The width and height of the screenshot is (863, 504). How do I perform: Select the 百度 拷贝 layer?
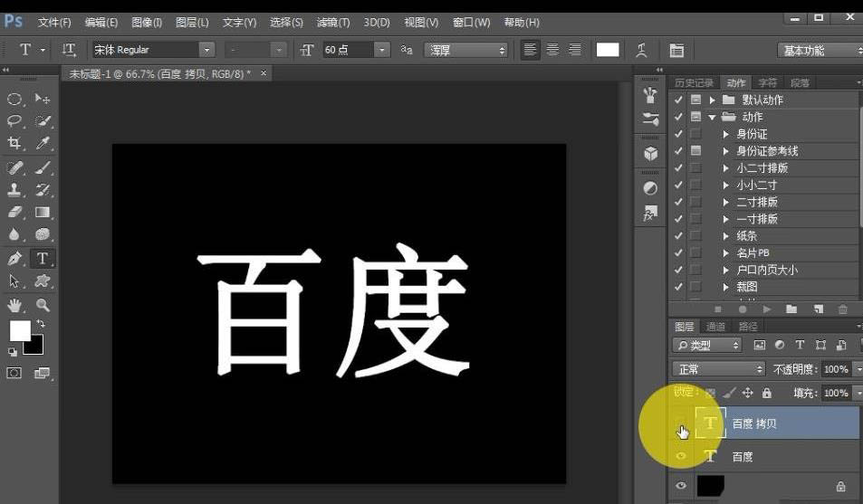pyautogui.click(x=776, y=423)
